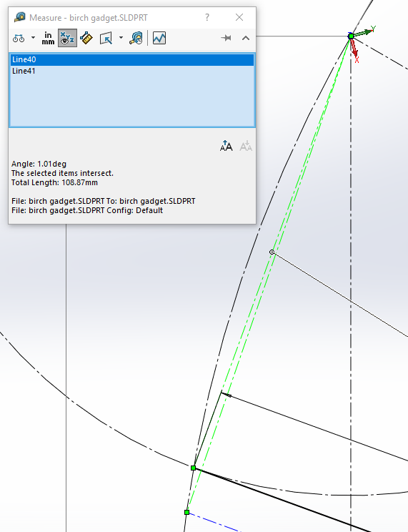Pin the Measure dialog open
Screen dimensions: 408x532
point(226,38)
